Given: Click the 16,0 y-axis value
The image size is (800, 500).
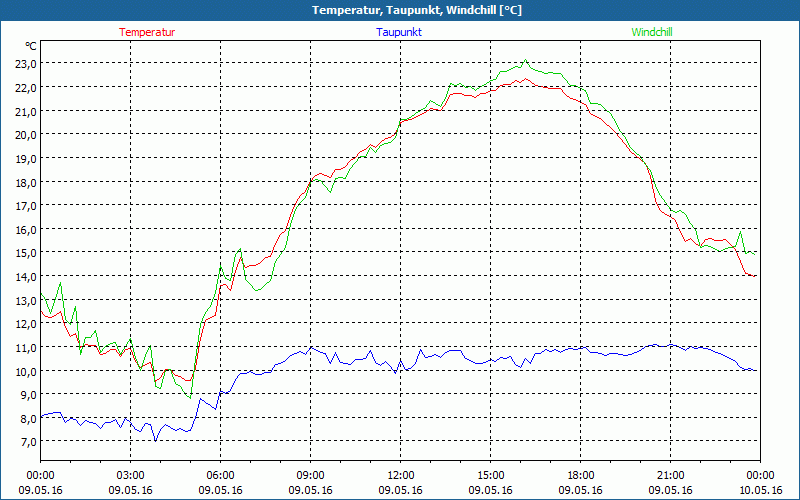Looking at the screenshot, I should coord(26,229).
